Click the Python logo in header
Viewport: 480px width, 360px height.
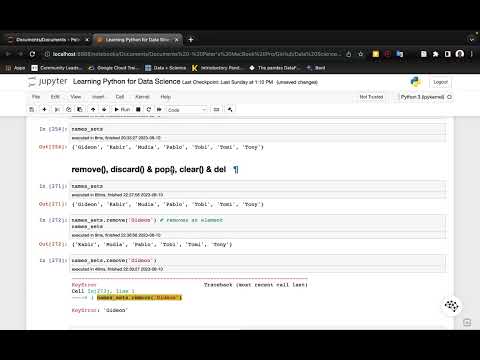[x=416, y=82]
